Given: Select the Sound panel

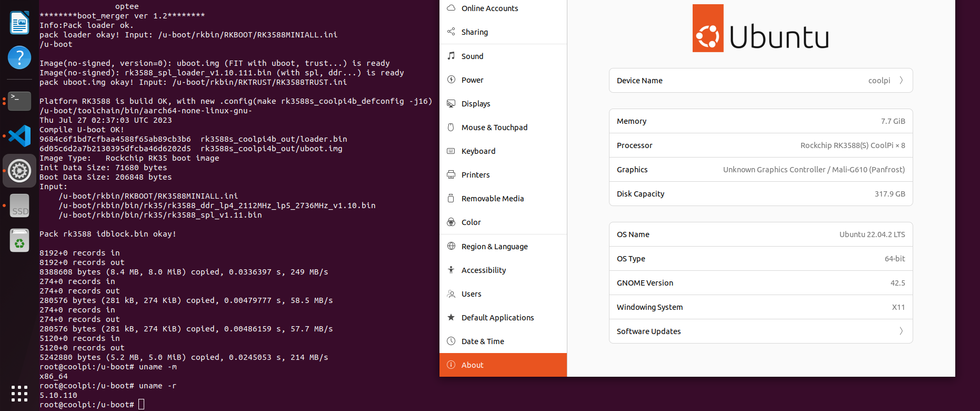Looking at the screenshot, I should pos(503,56).
